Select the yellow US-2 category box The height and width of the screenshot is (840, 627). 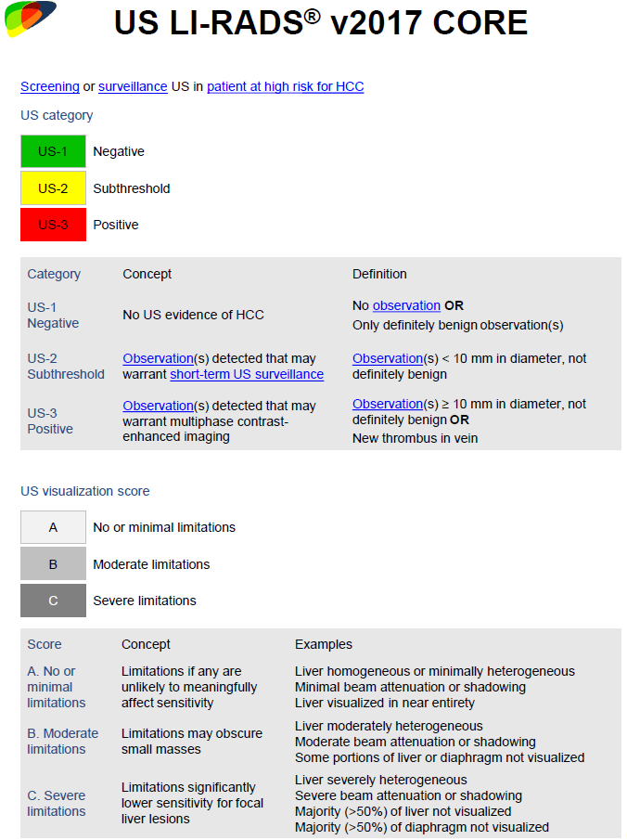coord(53,188)
